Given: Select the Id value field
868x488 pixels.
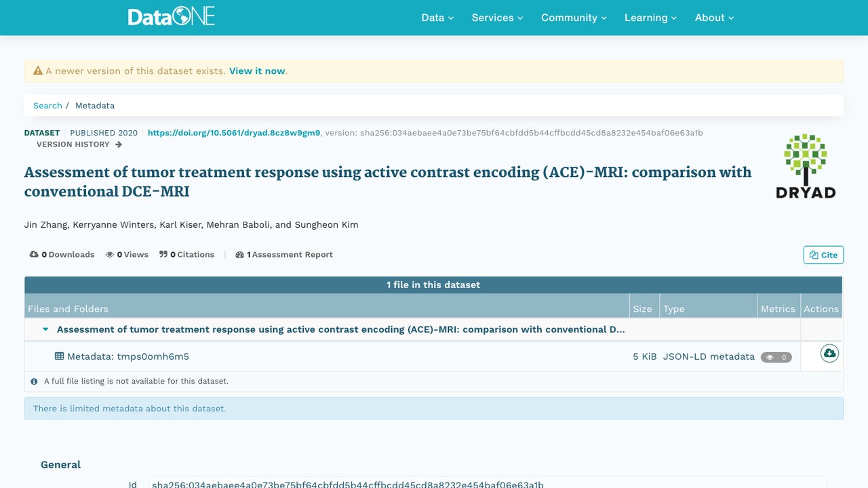Looking at the screenshot, I should point(488,483).
